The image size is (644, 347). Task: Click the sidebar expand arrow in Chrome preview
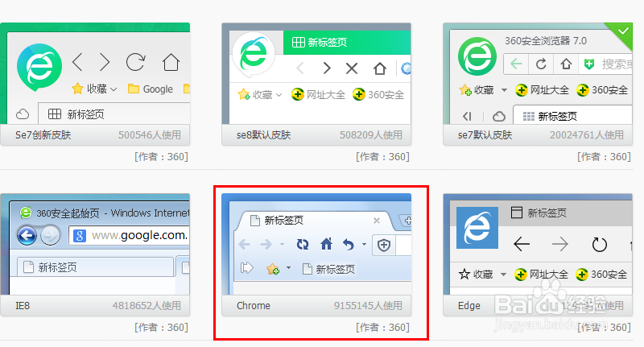point(246,268)
